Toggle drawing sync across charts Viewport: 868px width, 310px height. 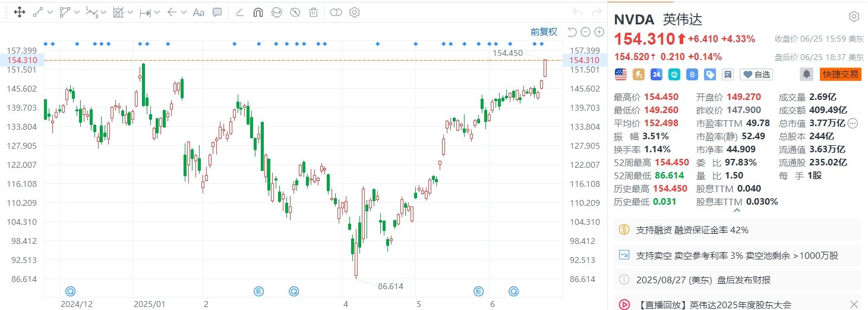point(276,12)
